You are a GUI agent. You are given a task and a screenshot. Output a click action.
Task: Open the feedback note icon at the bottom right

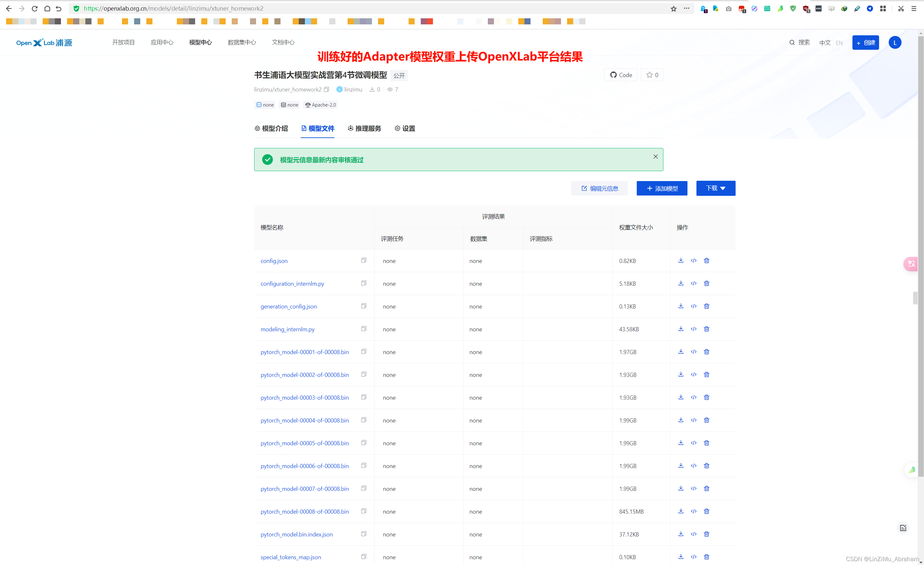pyautogui.click(x=903, y=528)
